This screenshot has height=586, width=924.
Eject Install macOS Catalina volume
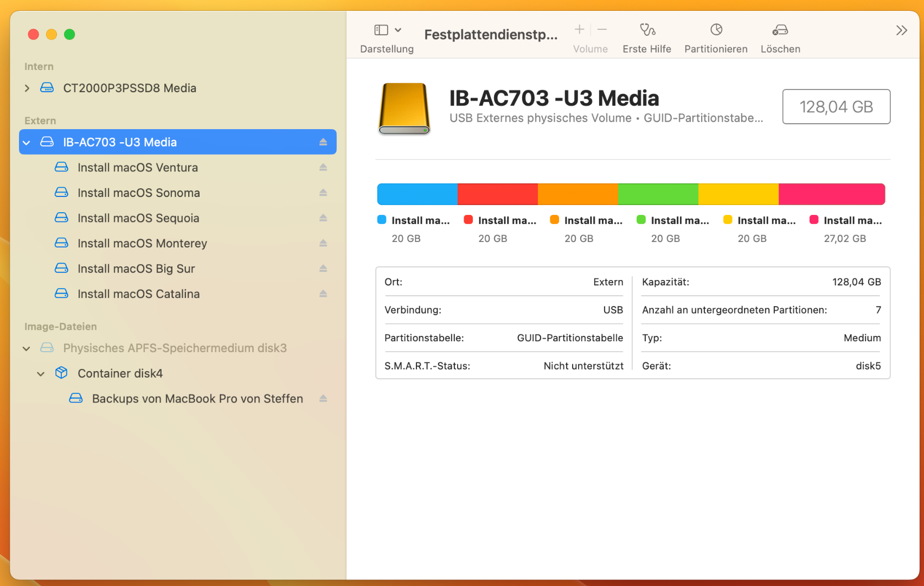[x=323, y=294]
